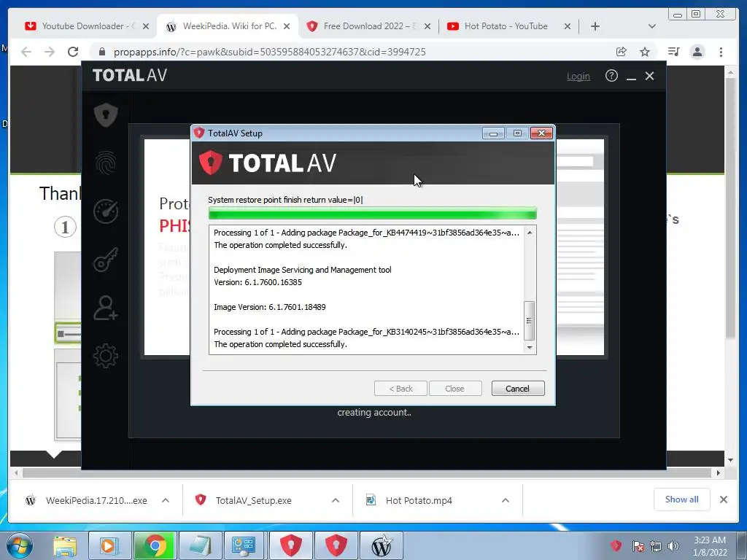Click the TotalAV shield tray icon
The height and width of the screenshot is (560, 747).
[616, 545]
